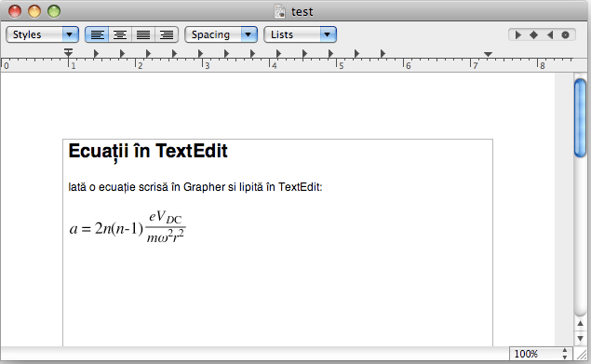Screen dimensions: 591x364
Task: Select the right tab stop icon
Action: point(550,35)
